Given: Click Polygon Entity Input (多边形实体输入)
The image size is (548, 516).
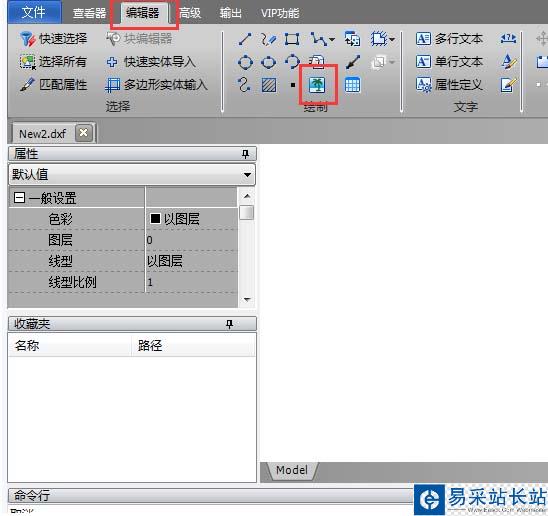Looking at the screenshot, I should [156, 85].
